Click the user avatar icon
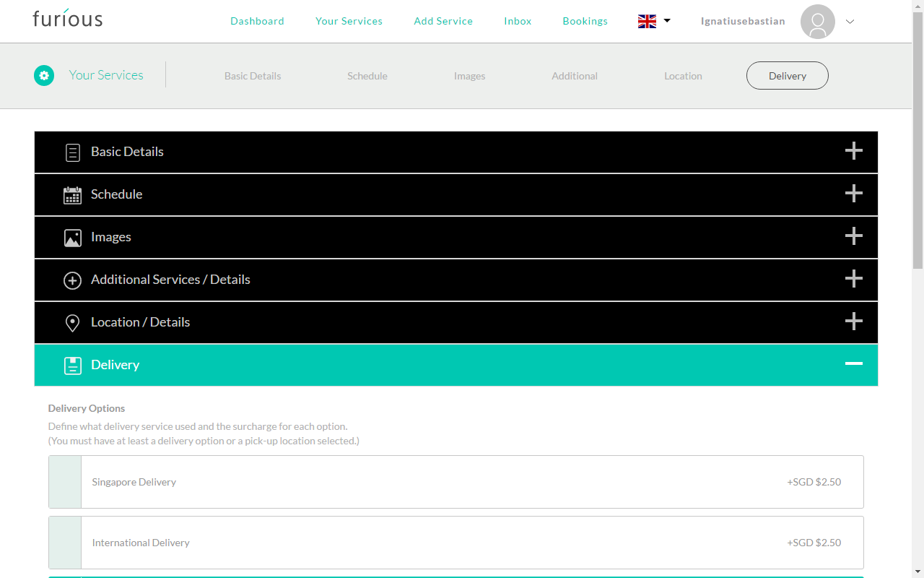This screenshot has height=578, width=924. click(x=818, y=22)
